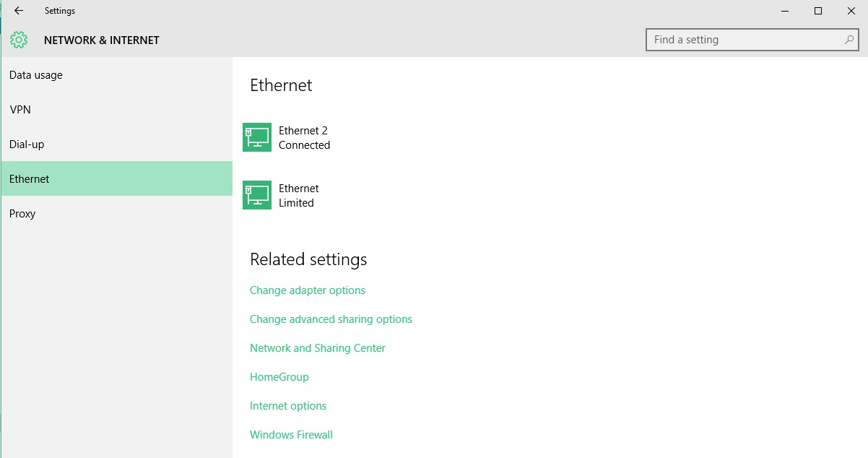
Task: Select the Ethernet 2 Connected label
Action: click(304, 138)
